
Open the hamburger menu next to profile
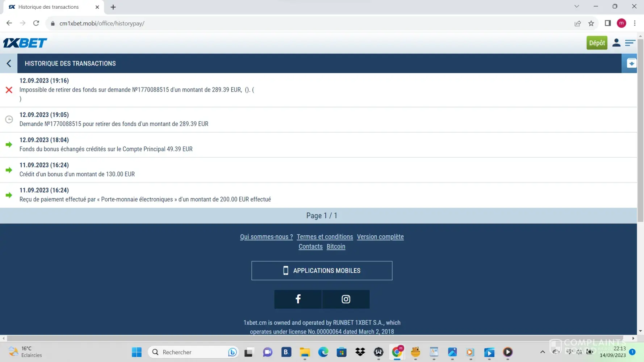630,43
